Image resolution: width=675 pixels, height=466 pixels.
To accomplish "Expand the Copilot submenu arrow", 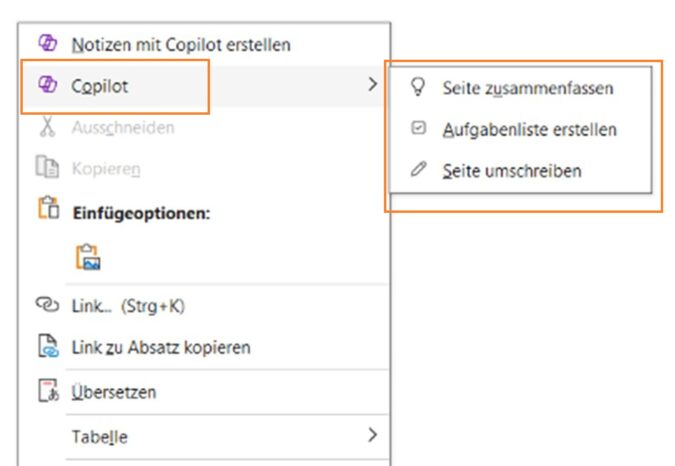I will [373, 86].
